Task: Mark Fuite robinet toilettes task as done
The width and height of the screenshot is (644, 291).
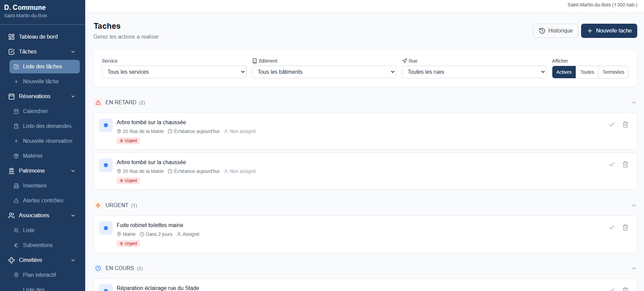Action: point(612,227)
